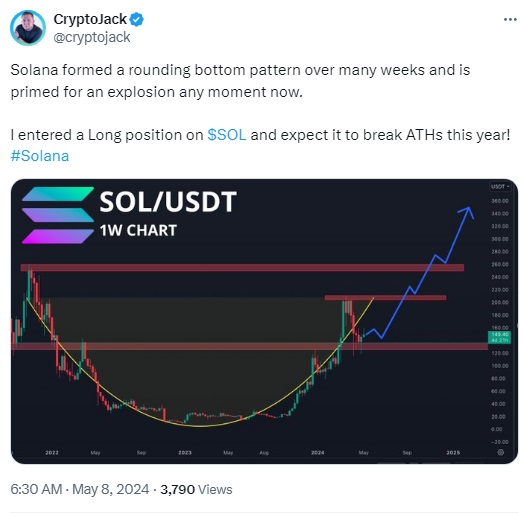Open the embedded chart image thumbnail
This screenshot has height=513, width=523.
pyautogui.click(x=264, y=321)
